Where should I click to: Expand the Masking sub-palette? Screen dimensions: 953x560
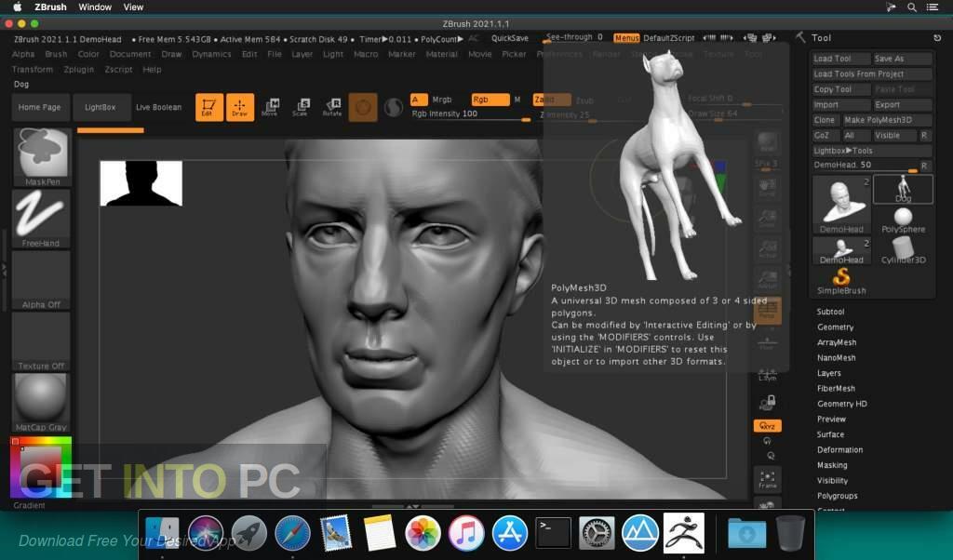click(832, 465)
